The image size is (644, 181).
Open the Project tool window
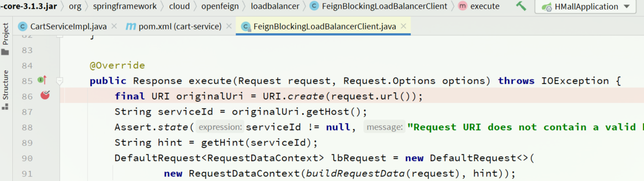coord(5,39)
